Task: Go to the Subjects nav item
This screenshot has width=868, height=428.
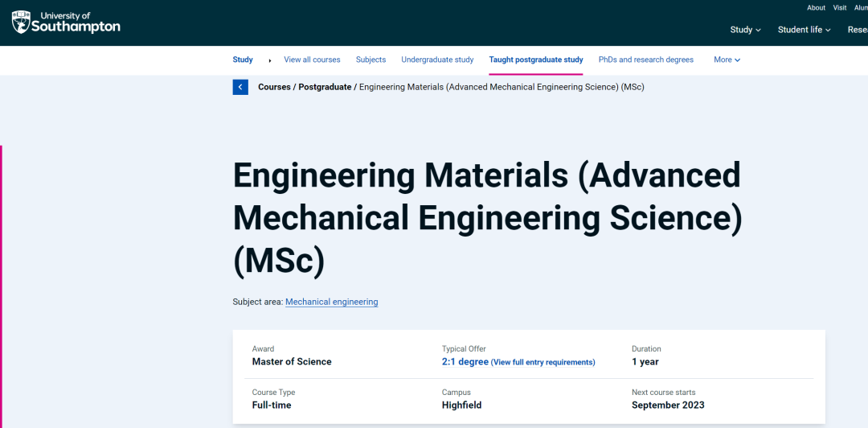Action: [x=371, y=60]
